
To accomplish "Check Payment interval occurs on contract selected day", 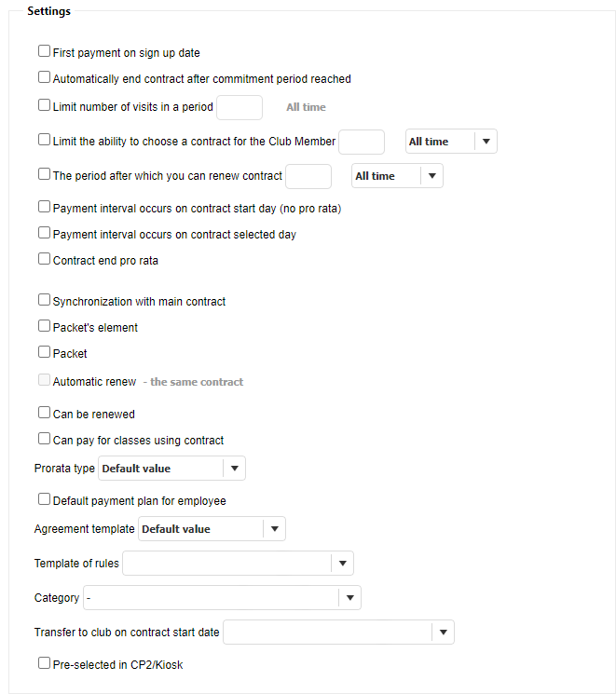I will [x=44, y=234].
